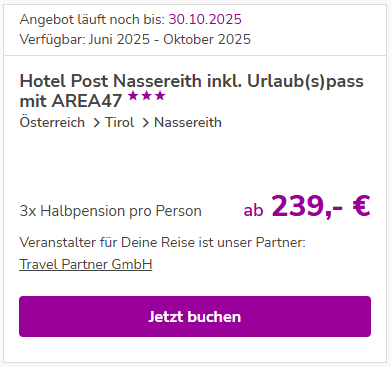
Task: Click the purple 'ab' price prefix
Action: point(253,210)
